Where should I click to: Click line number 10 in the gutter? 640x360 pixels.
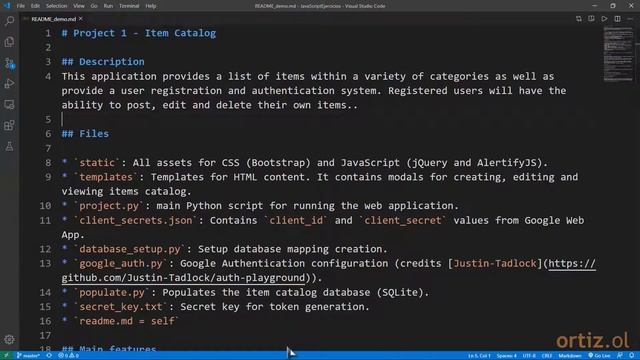coord(45,206)
